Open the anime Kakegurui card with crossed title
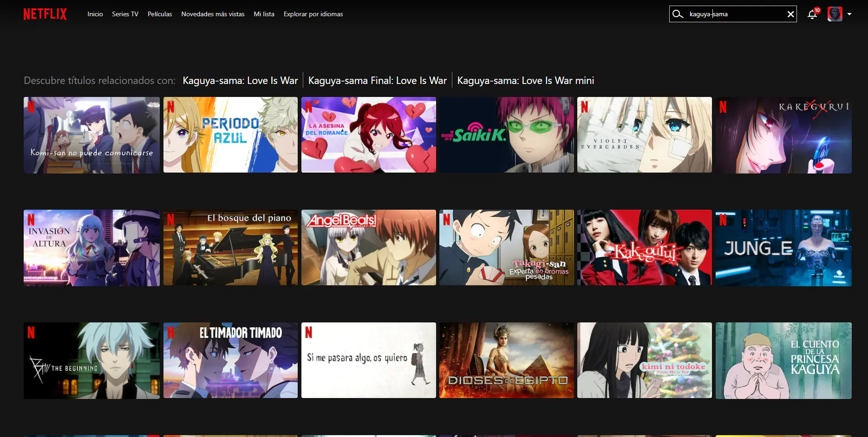This screenshot has height=437, width=868. tap(783, 135)
